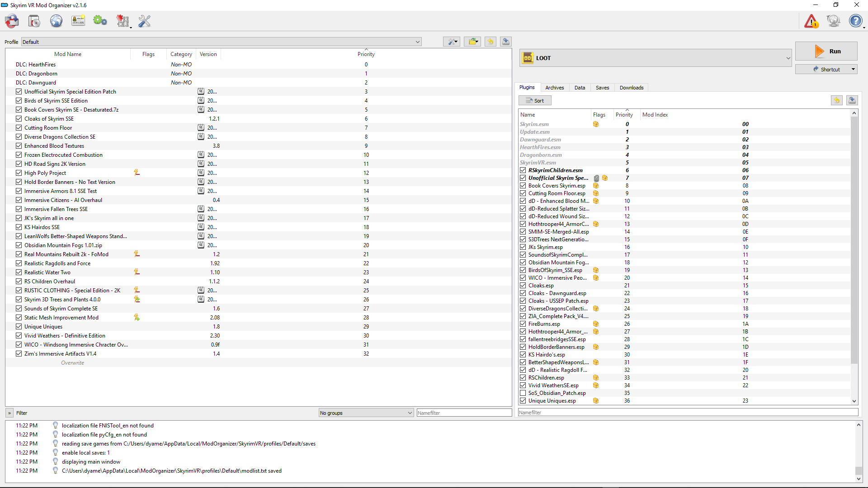Click the warning problems triangle icon

click(x=811, y=21)
